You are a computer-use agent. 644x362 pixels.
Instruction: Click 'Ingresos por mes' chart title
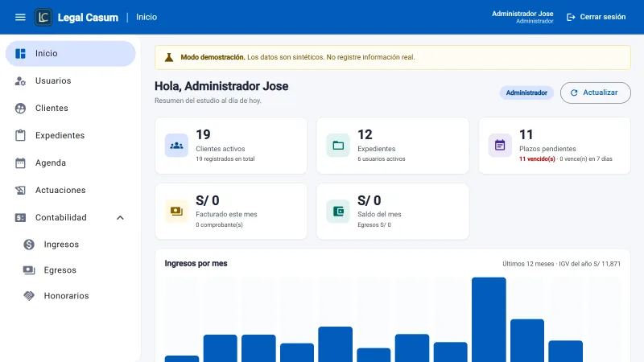click(196, 264)
